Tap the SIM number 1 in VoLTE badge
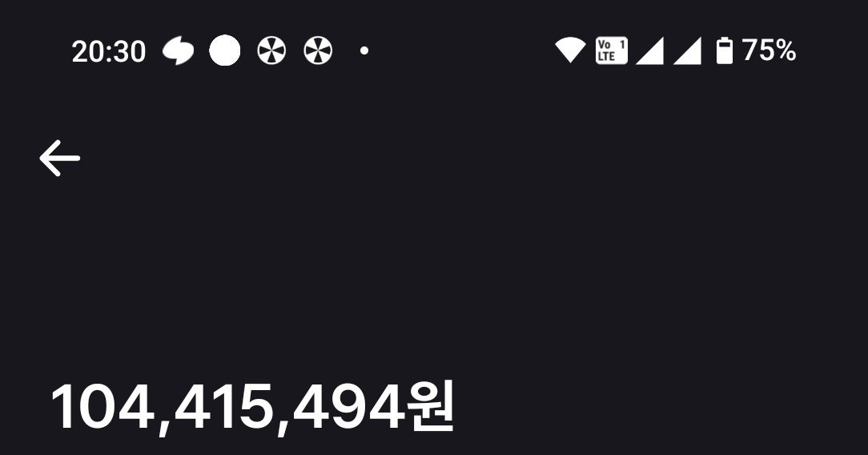Screen dimensions: 868x455 [x=621, y=44]
